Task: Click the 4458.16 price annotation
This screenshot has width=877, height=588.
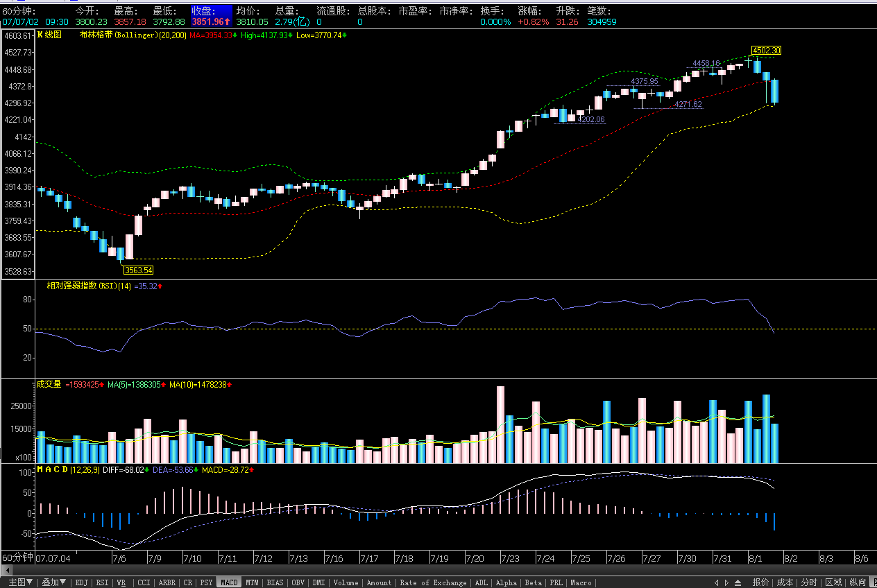Action: point(706,63)
